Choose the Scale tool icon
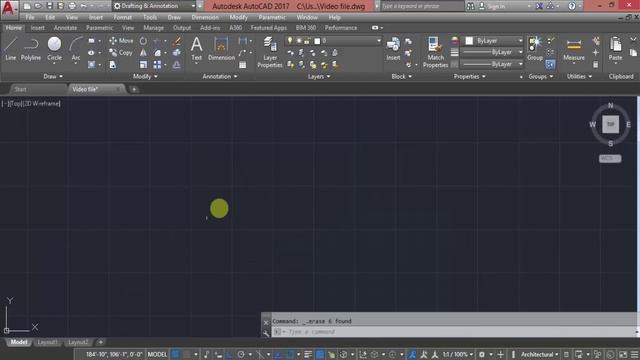Viewport: 640px width, 360px height. click(x=143, y=64)
